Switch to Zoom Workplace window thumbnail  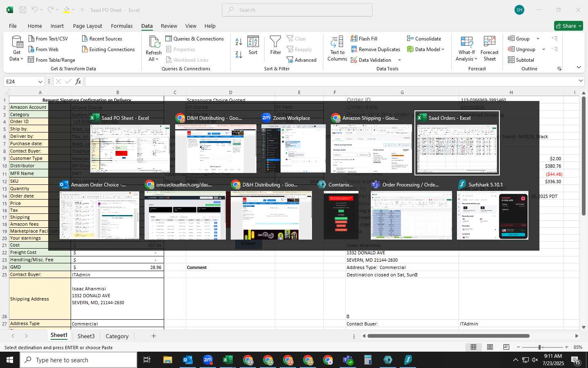point(293,143)
